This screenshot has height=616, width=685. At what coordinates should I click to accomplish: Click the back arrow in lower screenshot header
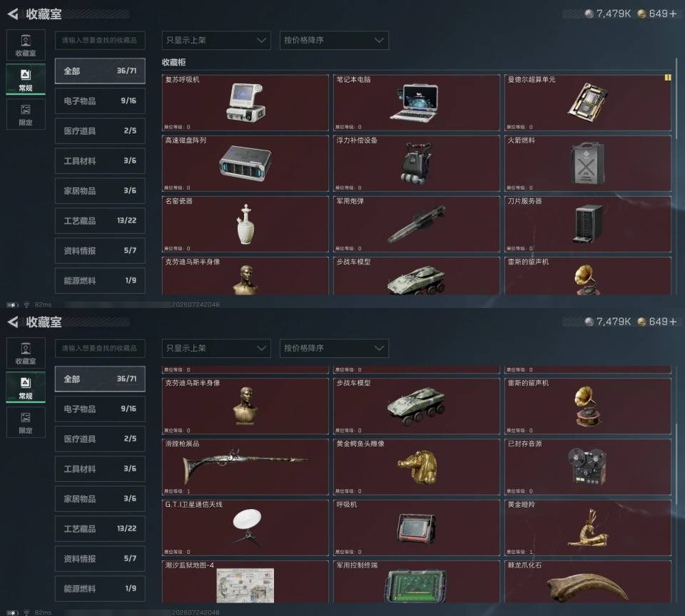click(13, 322)
